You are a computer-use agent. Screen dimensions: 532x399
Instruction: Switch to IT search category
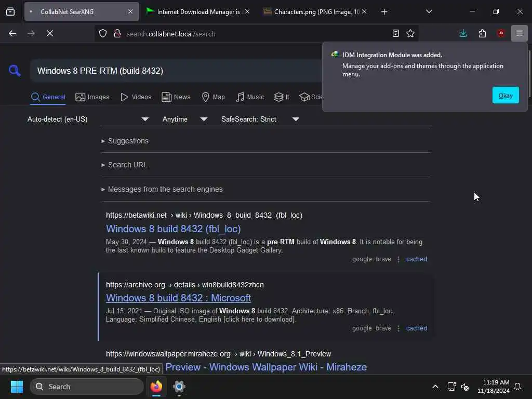pos(282,97)
